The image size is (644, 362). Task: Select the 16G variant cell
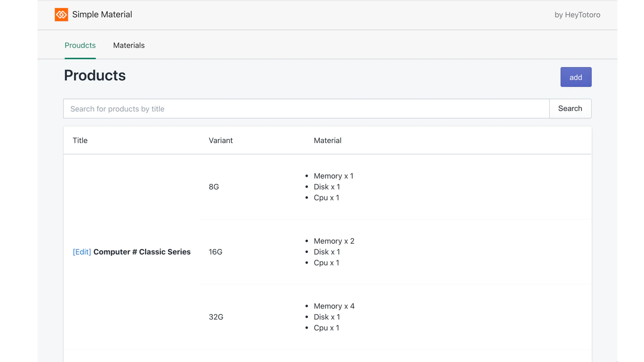point(215,252)
